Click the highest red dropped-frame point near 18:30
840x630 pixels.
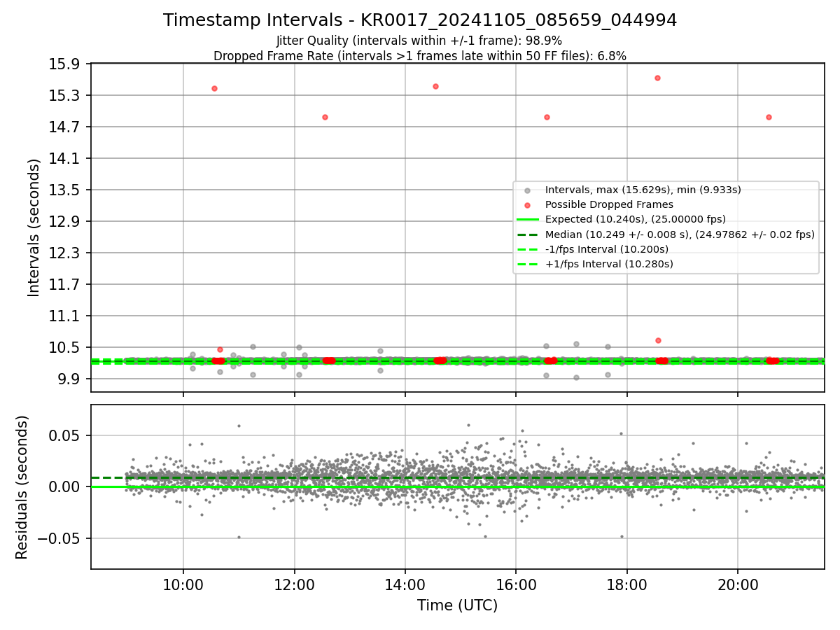(x=657, y=78)
